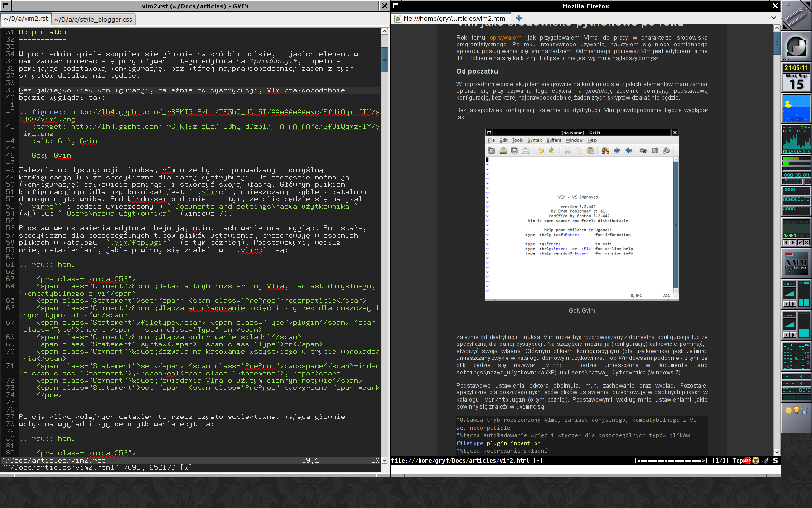This screenshot has width=812, height=508.
Task: Click left arrow on the 67 volume mixer
Action: click(786, 304)
